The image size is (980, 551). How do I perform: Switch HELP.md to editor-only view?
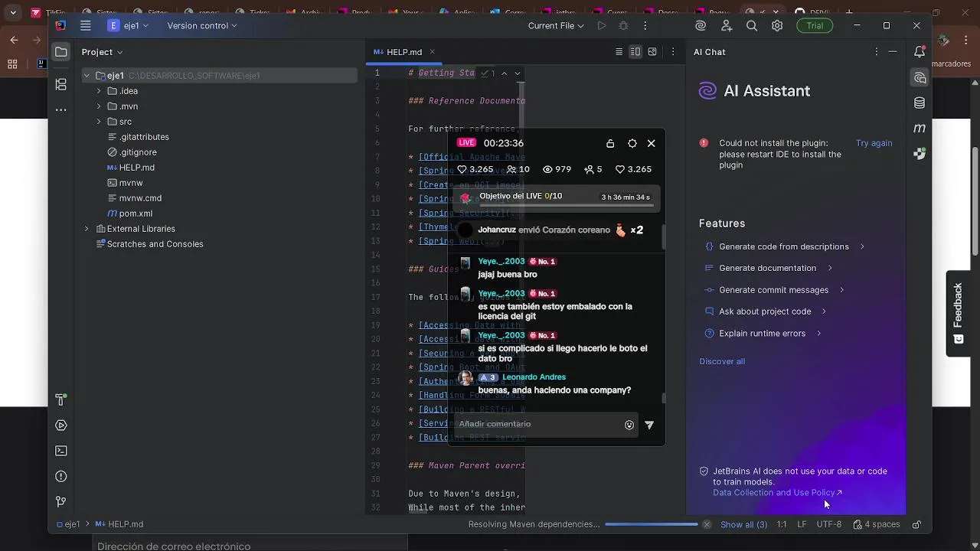coord(619,52)
